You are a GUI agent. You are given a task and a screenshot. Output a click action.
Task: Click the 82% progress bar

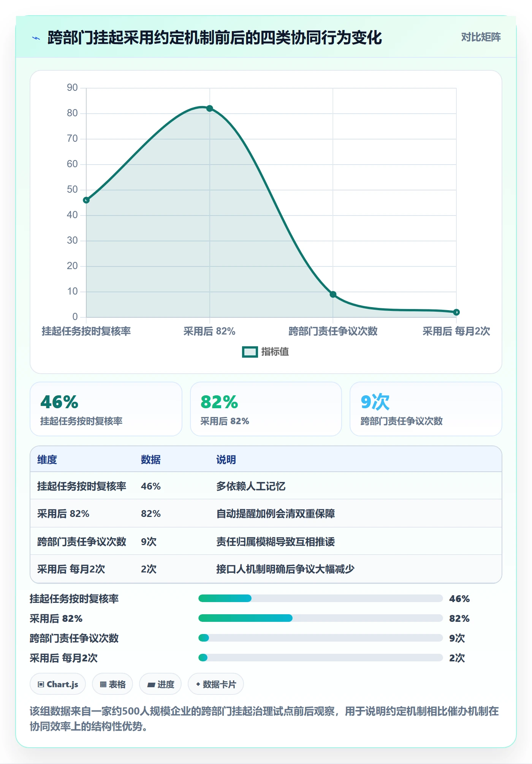[321, 618]
